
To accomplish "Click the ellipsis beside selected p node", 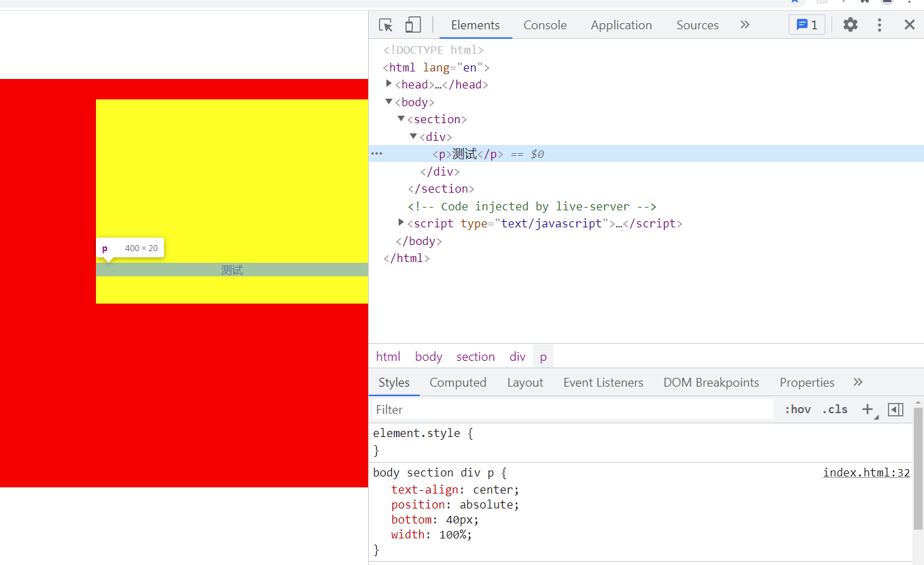I will click(376, 154).
